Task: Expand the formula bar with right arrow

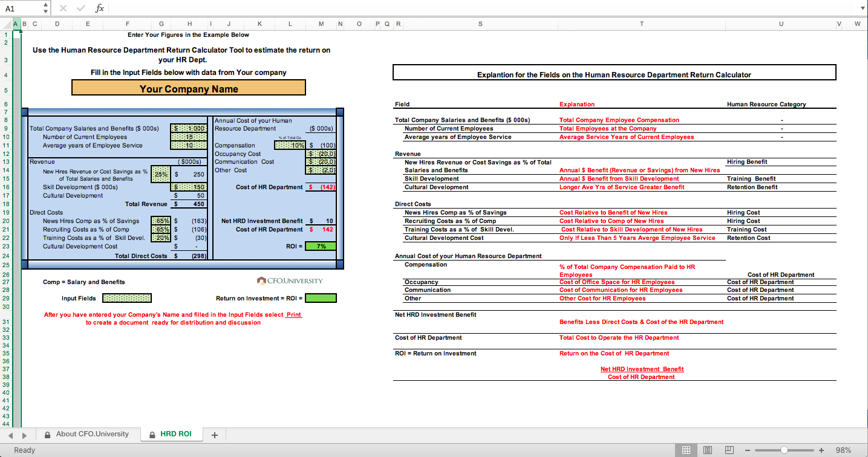Action: coord(863,8)
